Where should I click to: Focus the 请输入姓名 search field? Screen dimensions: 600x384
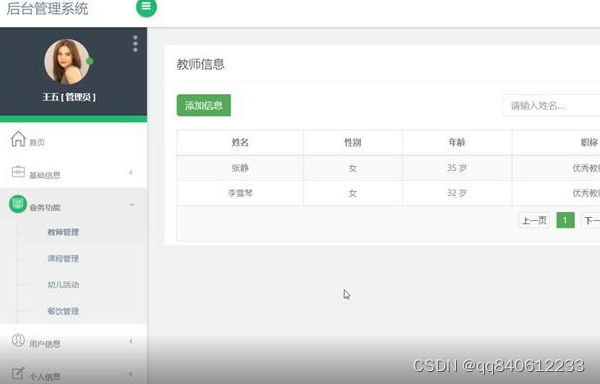click(x=551, y=106)
